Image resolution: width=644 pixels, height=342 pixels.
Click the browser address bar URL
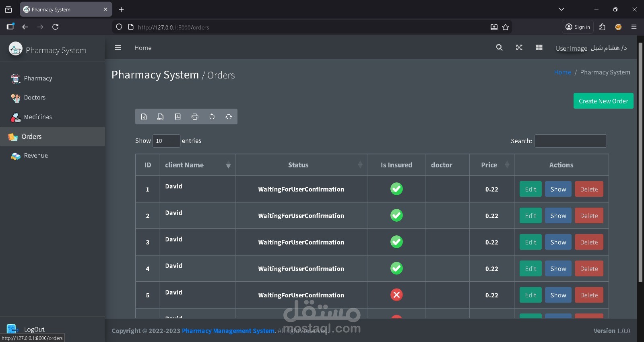tap(173, 27)
